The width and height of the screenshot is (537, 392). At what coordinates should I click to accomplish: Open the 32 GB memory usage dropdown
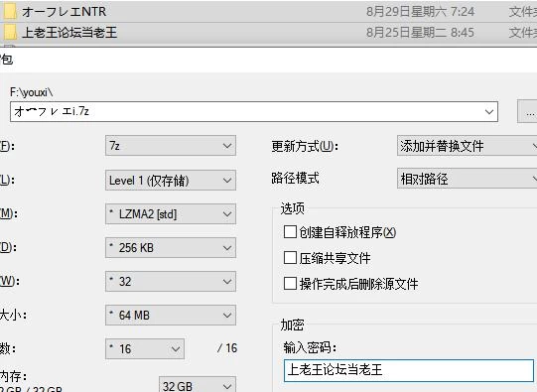[198, 385]
